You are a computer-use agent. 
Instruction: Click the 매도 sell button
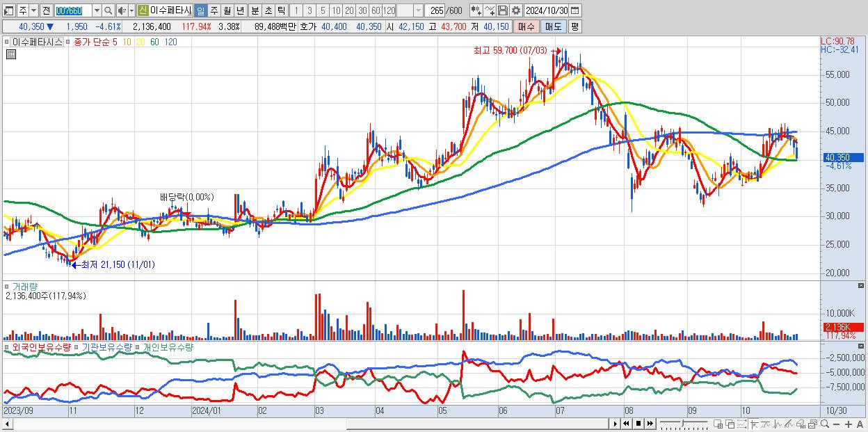pos(553,26)
